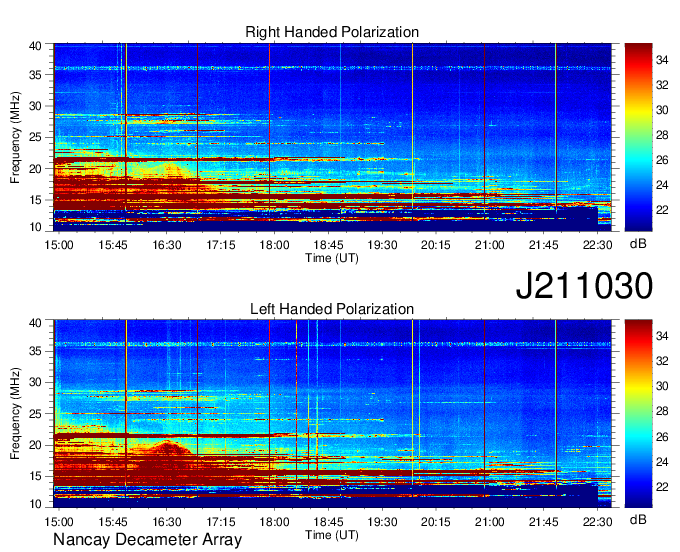Click the "30" frequency tick on the Left Handed plot
680x552 pixels.
tap(35, 382)
